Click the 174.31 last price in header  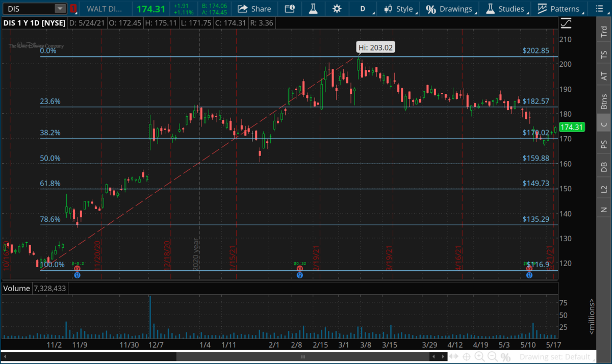(x=150, y=9)
